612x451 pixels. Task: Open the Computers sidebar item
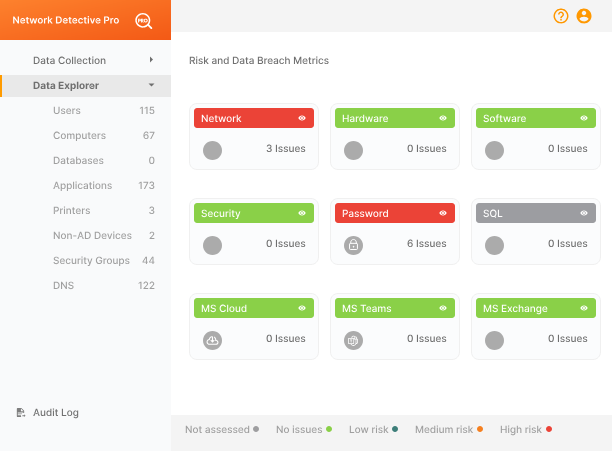pos(79,135)
